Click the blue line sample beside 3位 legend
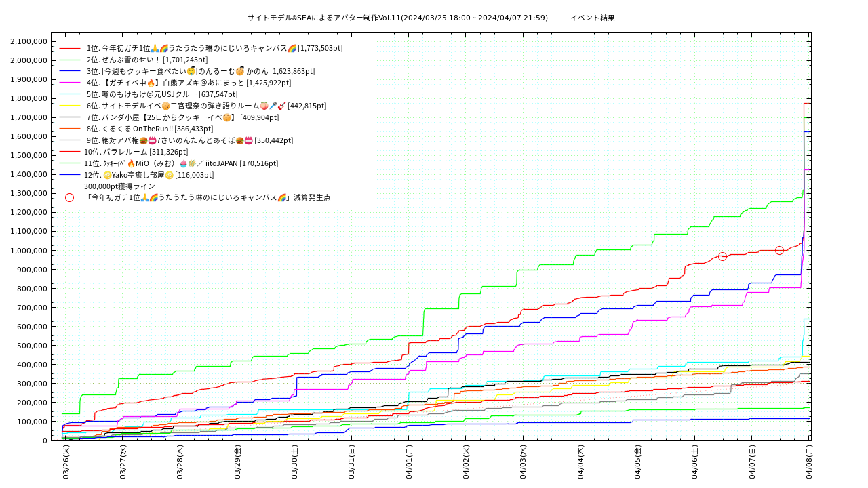 click(70, 72)
